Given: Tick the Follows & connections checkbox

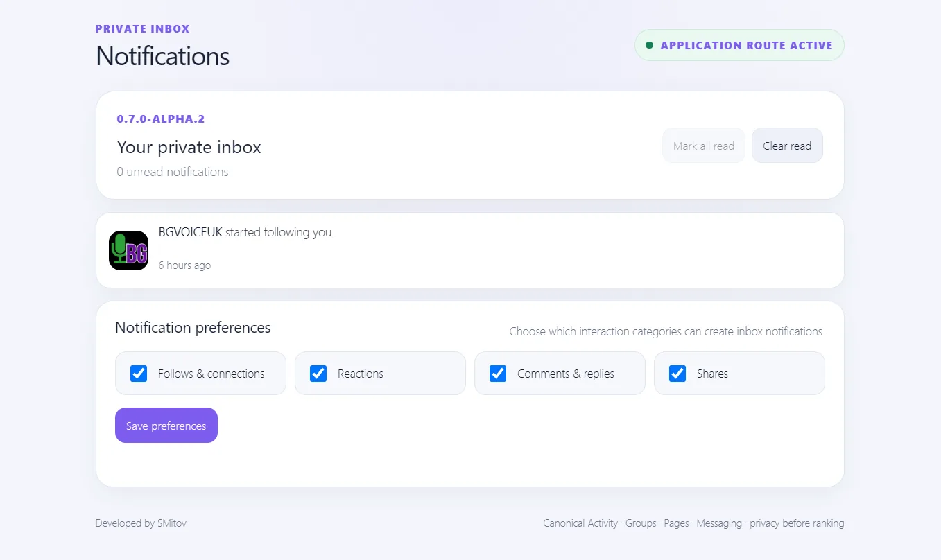Looking at the screenshot, I should click(x=139, y=374).
